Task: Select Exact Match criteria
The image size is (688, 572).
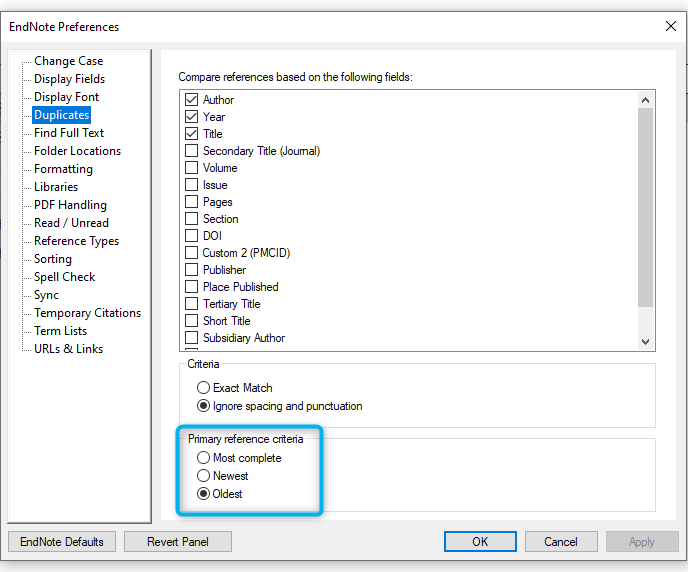Action: pos(203,388)
